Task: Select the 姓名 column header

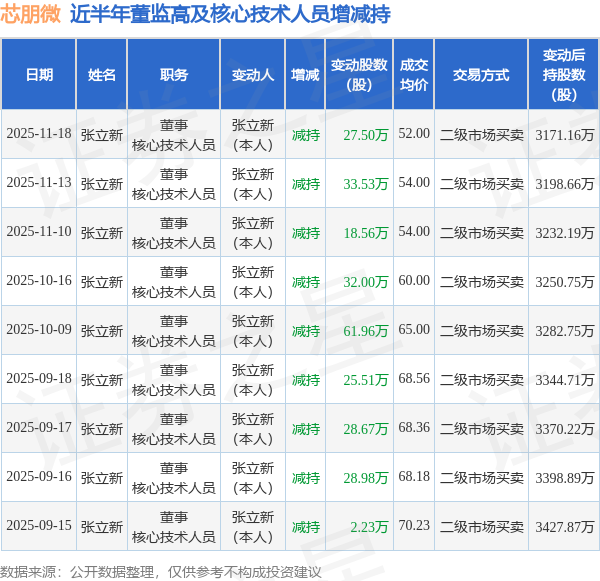Action: [x=101, y=75]
